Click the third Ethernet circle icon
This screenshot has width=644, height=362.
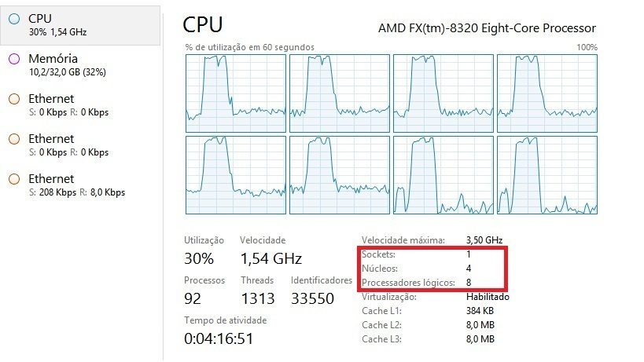coord(14,179)
